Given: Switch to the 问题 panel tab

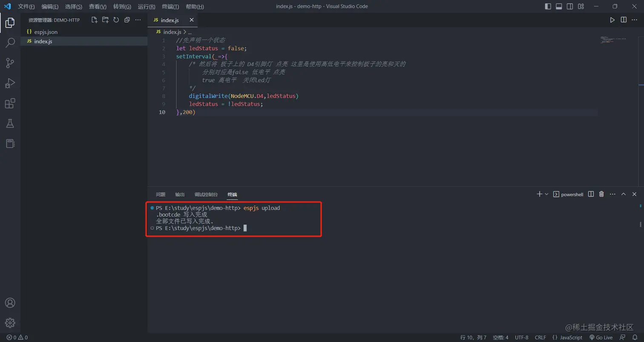Looking at the screenshot, I should coord(161,194).
